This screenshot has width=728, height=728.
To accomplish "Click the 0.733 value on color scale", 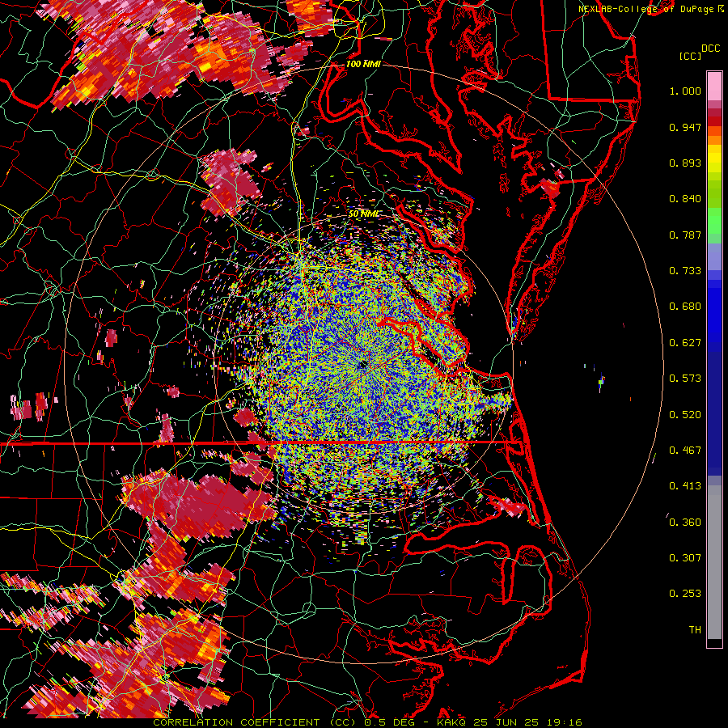I will click(x=685, y=271).
